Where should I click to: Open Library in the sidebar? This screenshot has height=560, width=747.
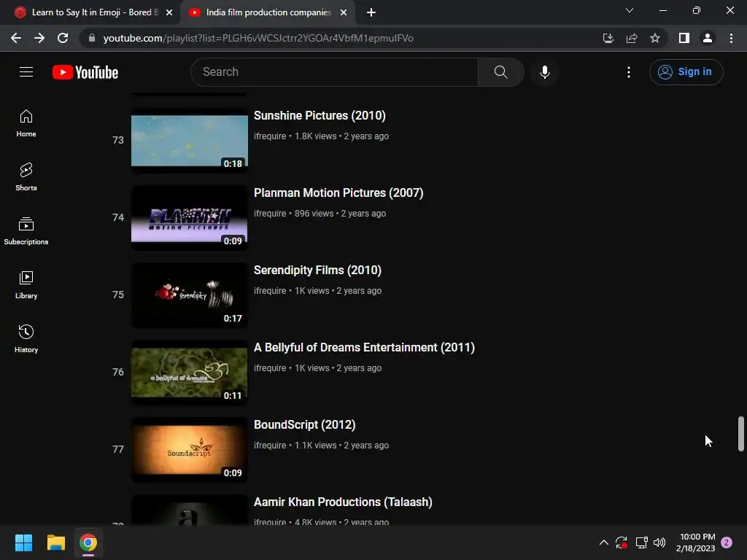(x=26, y=285)
